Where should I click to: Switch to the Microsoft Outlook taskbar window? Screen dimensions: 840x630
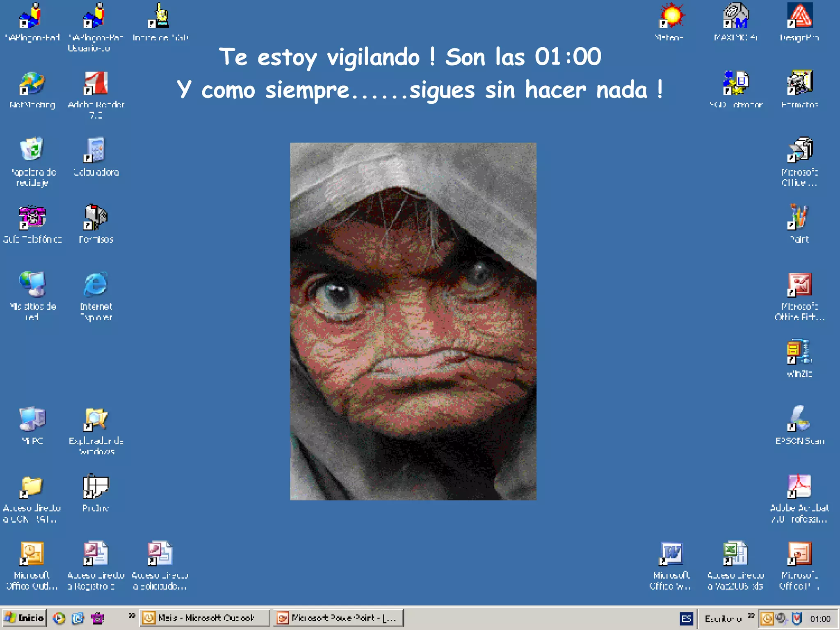(205, 618)
